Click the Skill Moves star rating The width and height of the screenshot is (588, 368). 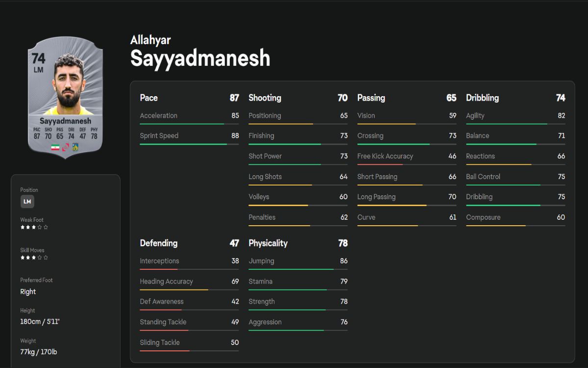(34, 258)
